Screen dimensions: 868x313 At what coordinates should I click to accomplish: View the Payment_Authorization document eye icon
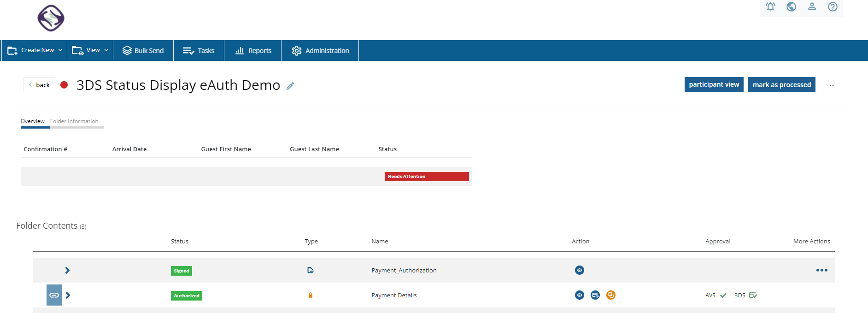580,270
